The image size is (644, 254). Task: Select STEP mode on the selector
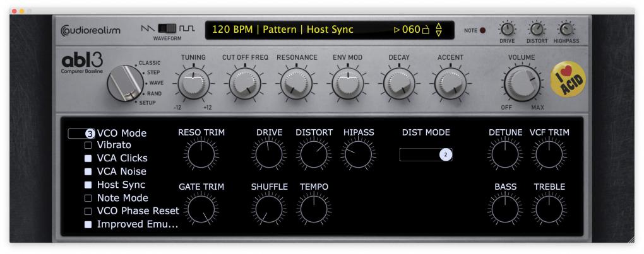point(153,72)
